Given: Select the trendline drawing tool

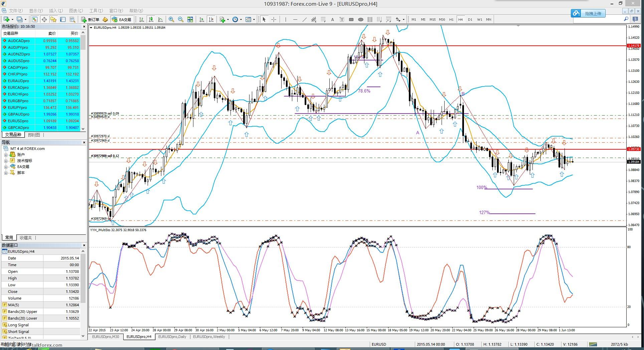Looking at the screenshot, I should 304,19.
